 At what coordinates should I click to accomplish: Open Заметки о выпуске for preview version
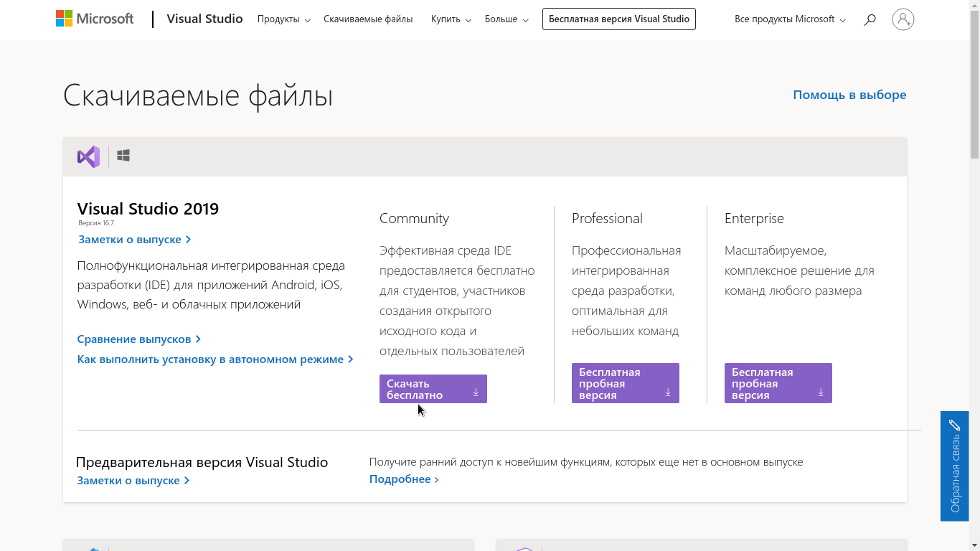coord(133,481)
